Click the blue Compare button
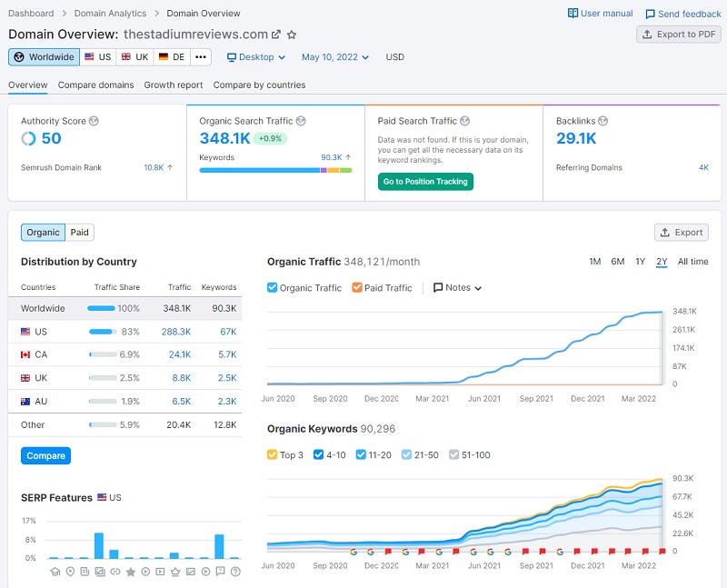 click(46, 456)
